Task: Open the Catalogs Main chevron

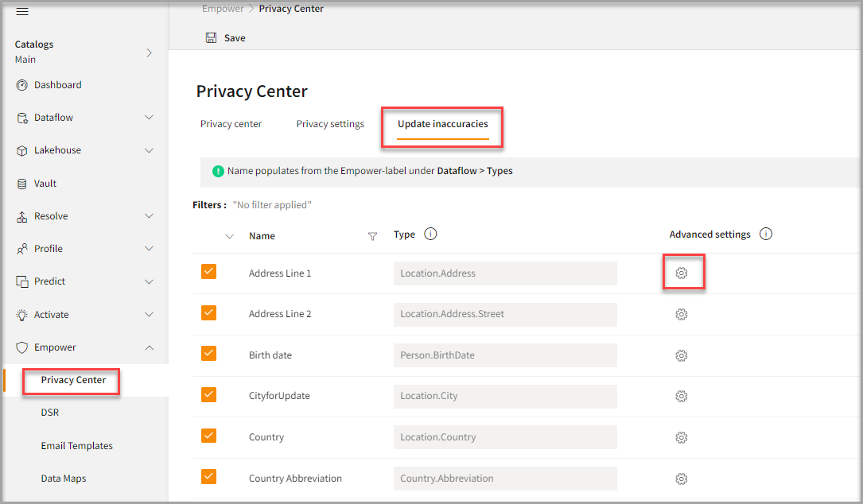Action: [x=149, y=52]
